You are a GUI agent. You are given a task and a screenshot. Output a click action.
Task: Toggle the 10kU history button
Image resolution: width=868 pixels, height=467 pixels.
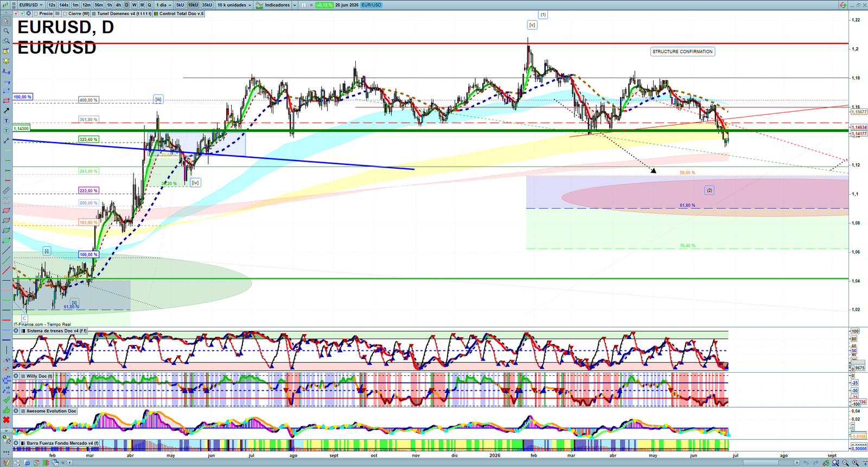(x=193, y=5)
